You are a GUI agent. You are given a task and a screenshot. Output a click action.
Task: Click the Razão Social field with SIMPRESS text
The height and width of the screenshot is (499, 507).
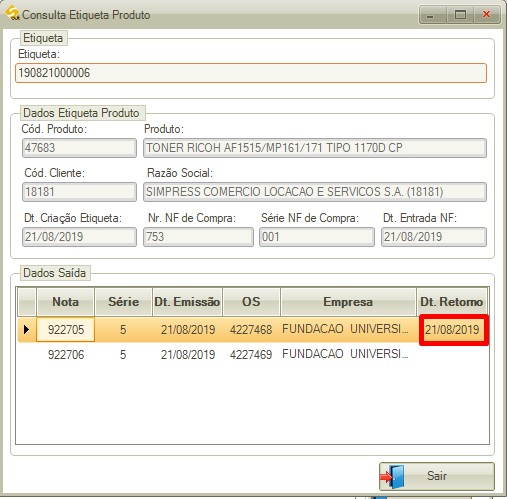pyautogui.click(x=315, y=192)
